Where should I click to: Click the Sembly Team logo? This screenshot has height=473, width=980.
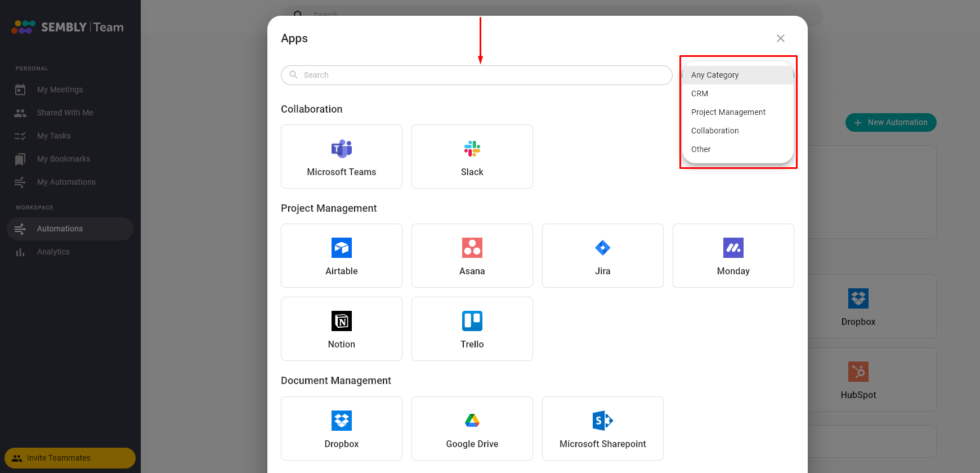pyautogui.click(x=68, y=27)
